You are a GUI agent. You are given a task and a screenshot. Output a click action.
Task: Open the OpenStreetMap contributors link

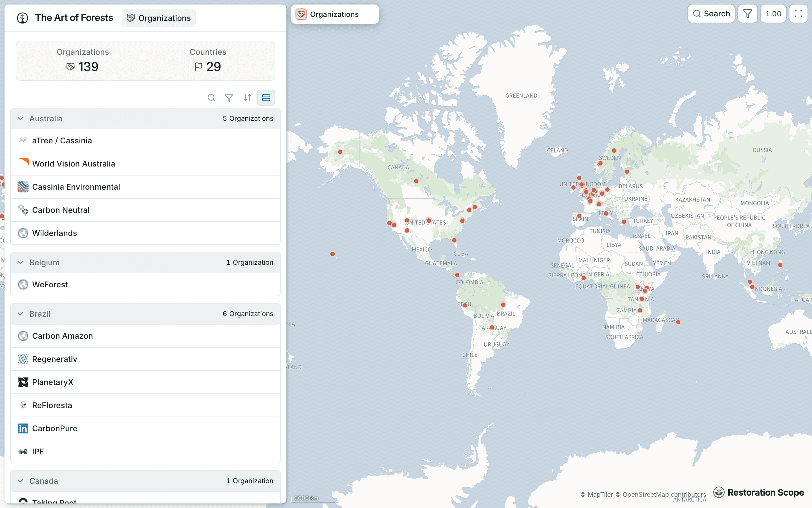pos(661,494)
